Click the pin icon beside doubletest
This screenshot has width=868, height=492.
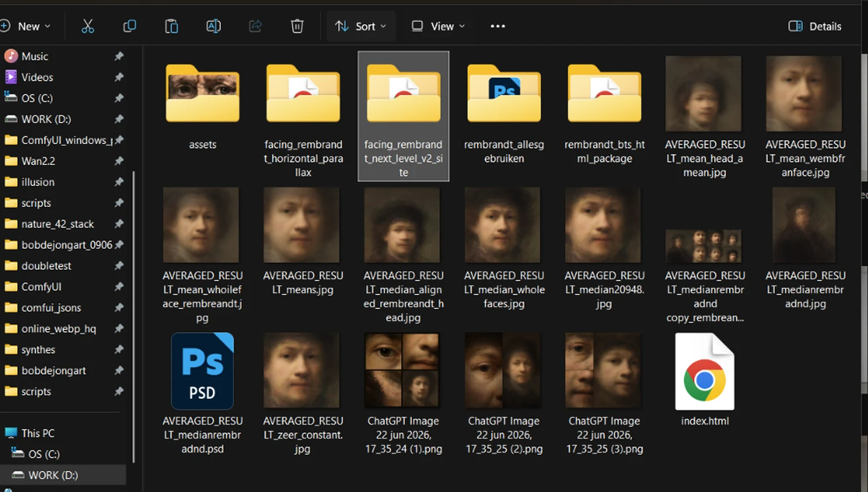pyautogui.click(x=119, y=266)
